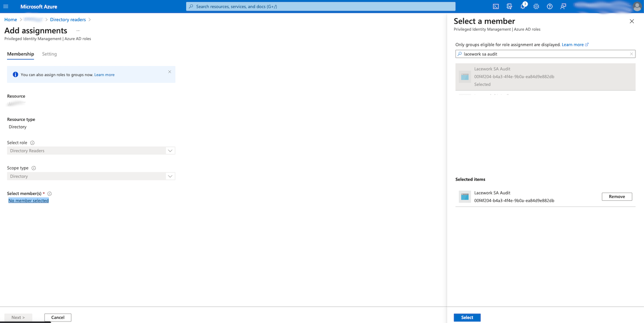Launch Cloud Shell from the top bar
Viewport: 644px width, 323px height.
(x=496, y=6)
